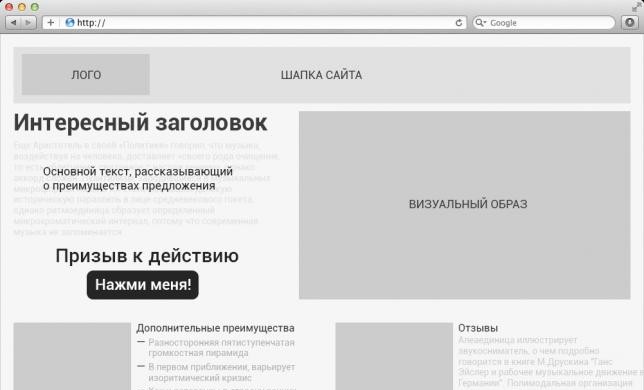
Task: Toggle fullscreen with the window corner arrows
Action: pyautogui.click(x=637, y=6)
